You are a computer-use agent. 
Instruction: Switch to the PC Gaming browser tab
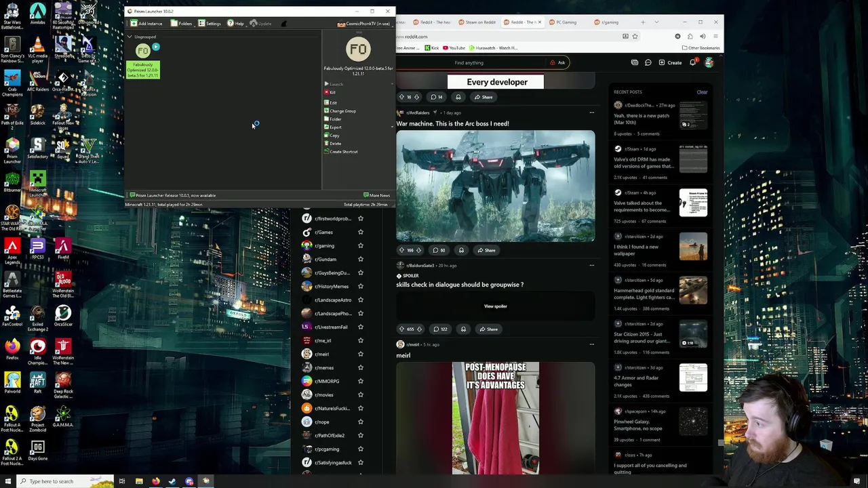click(x=563, y=22)
